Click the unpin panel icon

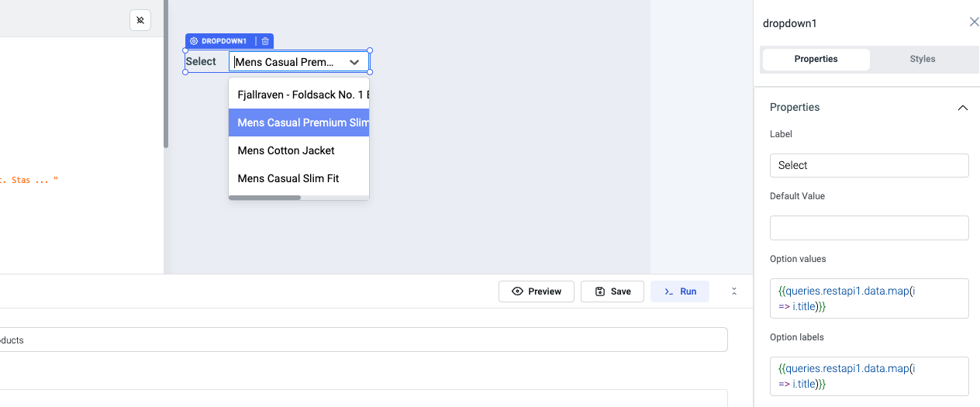(140, 20)
